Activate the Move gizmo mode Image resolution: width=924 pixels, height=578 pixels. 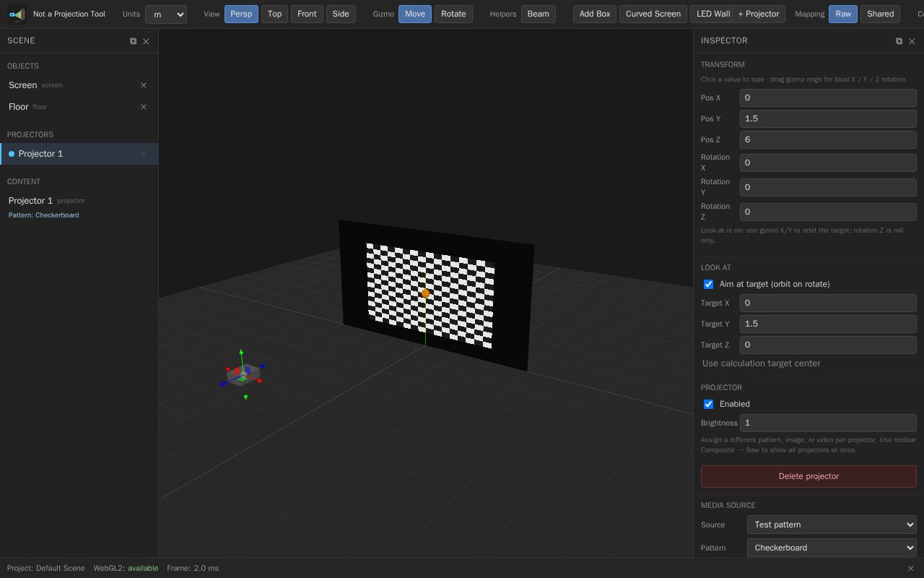(415, 14)
